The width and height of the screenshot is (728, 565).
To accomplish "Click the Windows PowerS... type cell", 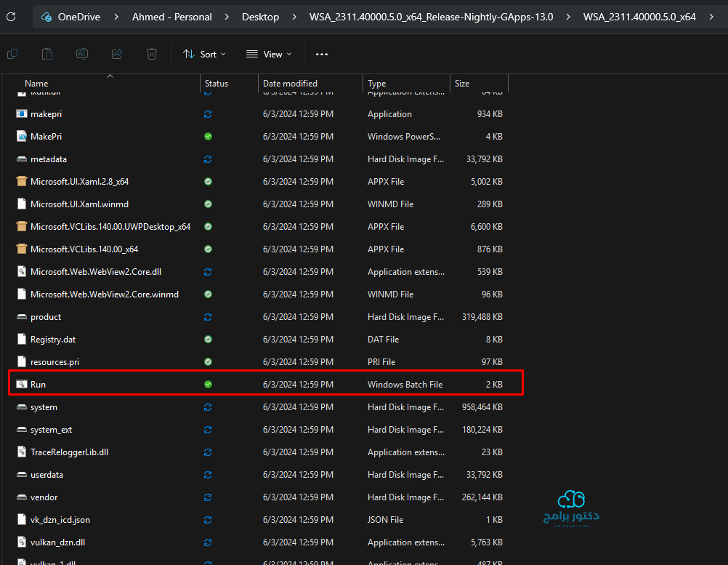I will point(404,137).
